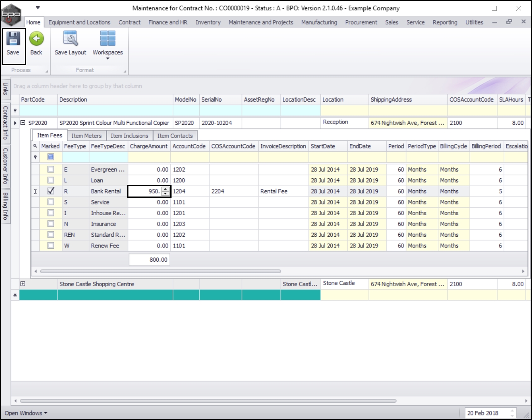
Task: Click the PartCode column header
Action: pos(39,100)
